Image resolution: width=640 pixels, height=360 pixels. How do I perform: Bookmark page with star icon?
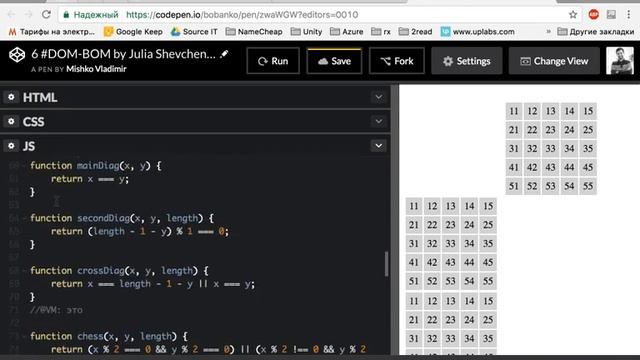[573, 15]
